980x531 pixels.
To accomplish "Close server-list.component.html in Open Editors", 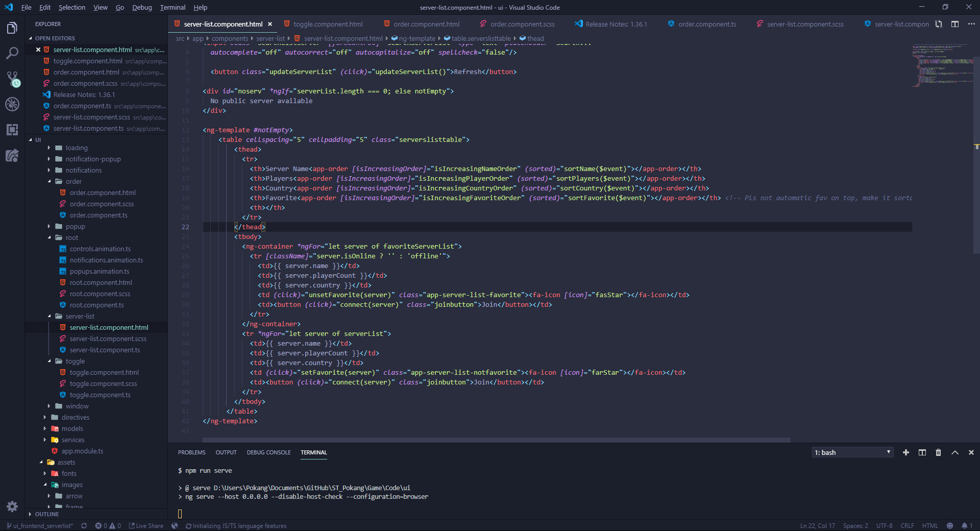I will [38, 50].
